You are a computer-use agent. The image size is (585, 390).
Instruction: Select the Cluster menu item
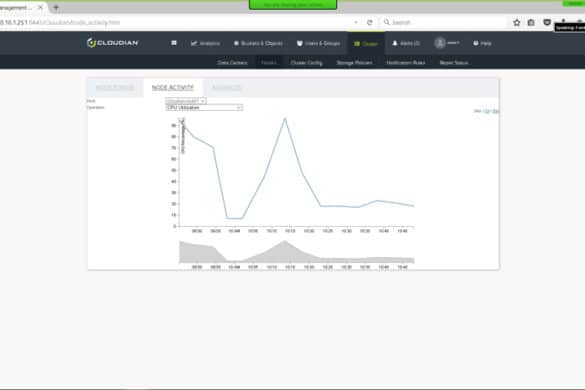pyautogui.click(x=366, y=44)
